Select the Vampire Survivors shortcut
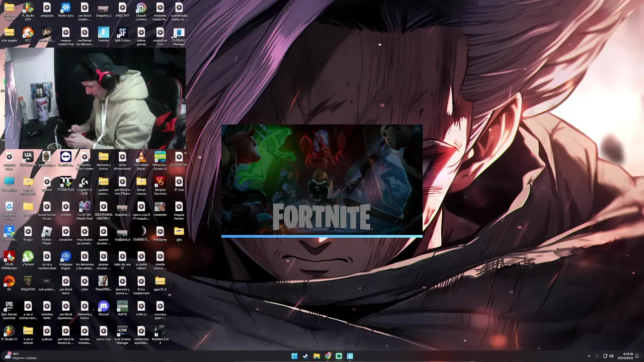The image size is (644, 362). 160,186
